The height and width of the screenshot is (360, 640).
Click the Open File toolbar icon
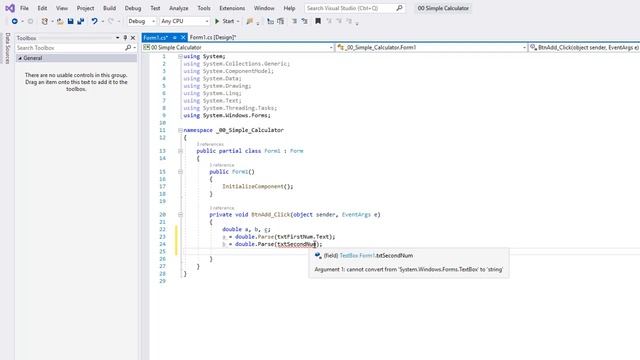(x=60, y=21)
